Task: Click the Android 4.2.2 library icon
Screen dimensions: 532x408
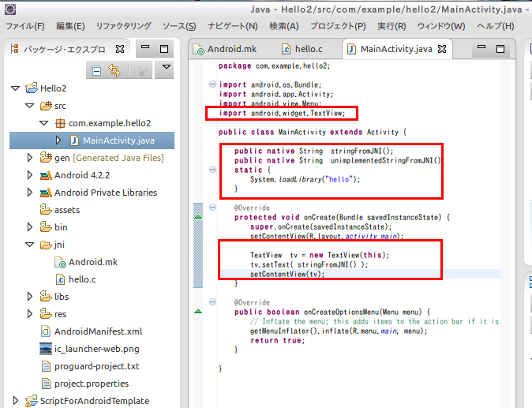Action: coord(46,175)
